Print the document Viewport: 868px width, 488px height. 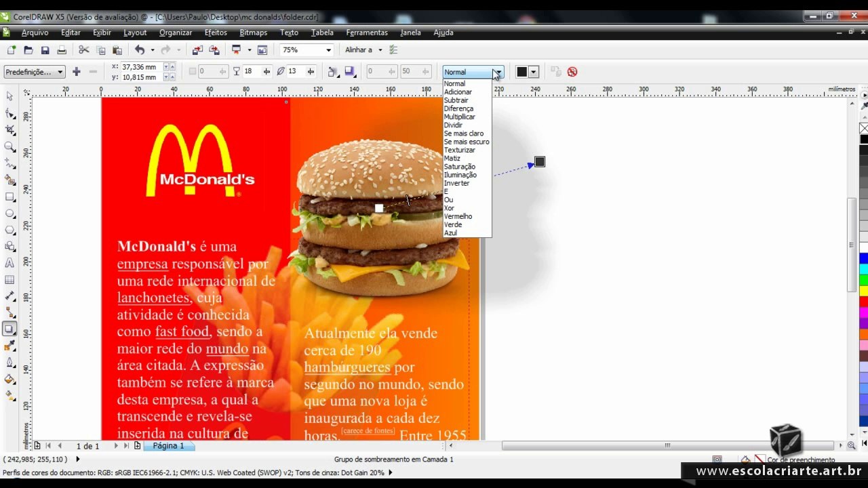(x=62, y=50)
